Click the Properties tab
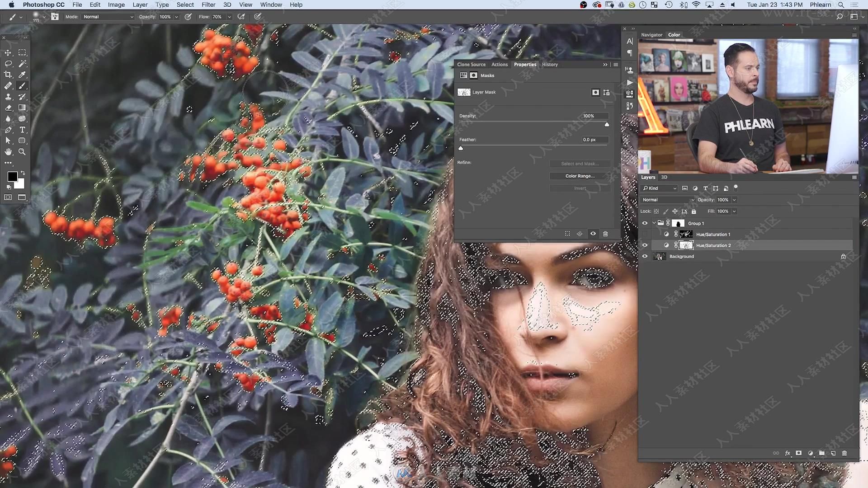 524,64
